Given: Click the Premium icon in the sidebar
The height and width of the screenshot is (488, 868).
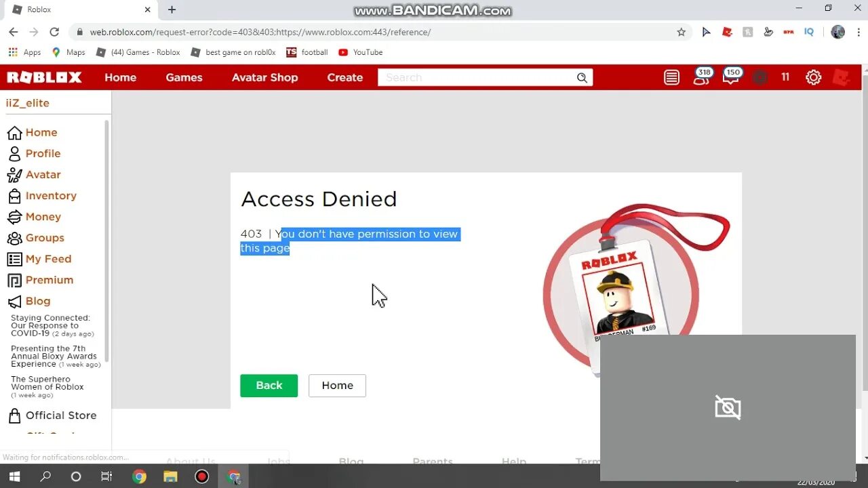Looking at the screenshot, I should coord(14,280).
